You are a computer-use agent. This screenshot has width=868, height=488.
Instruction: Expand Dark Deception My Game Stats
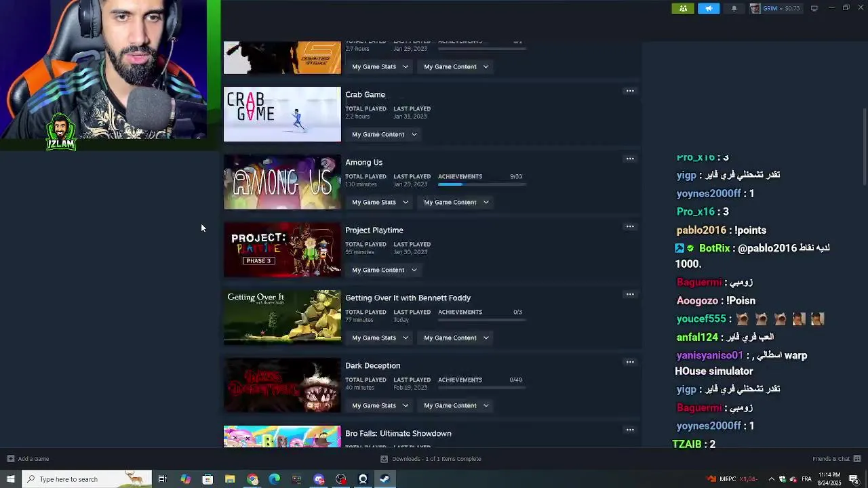click(380, 405)
